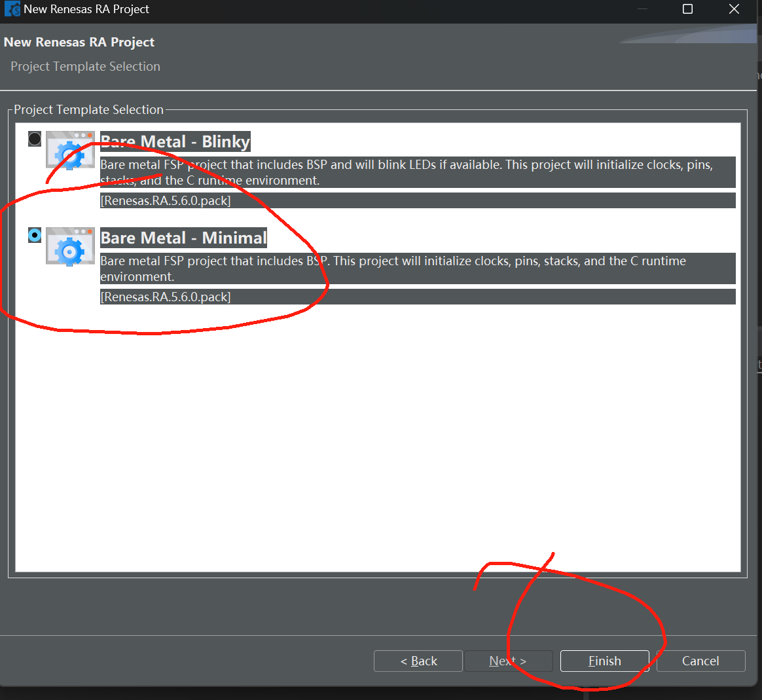Go back with the Back button
Screen dimensions: 762x700
[418, 661]
